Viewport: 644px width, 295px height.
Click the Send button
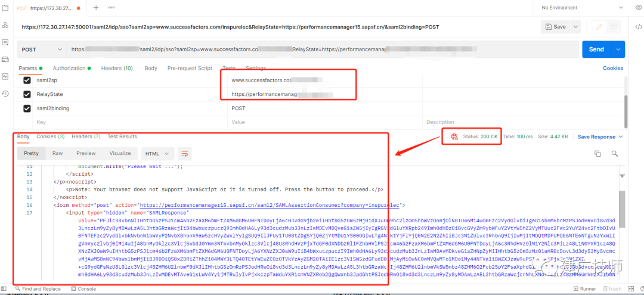pyautogui.click(x=597, y=49)
